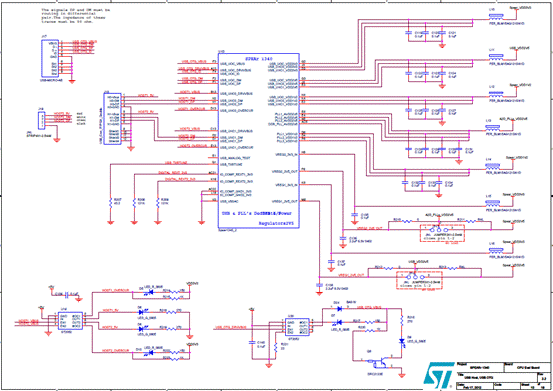
Task: Click the ST2052 switch IC driving HOST1_5V
Action: (71, 321)
